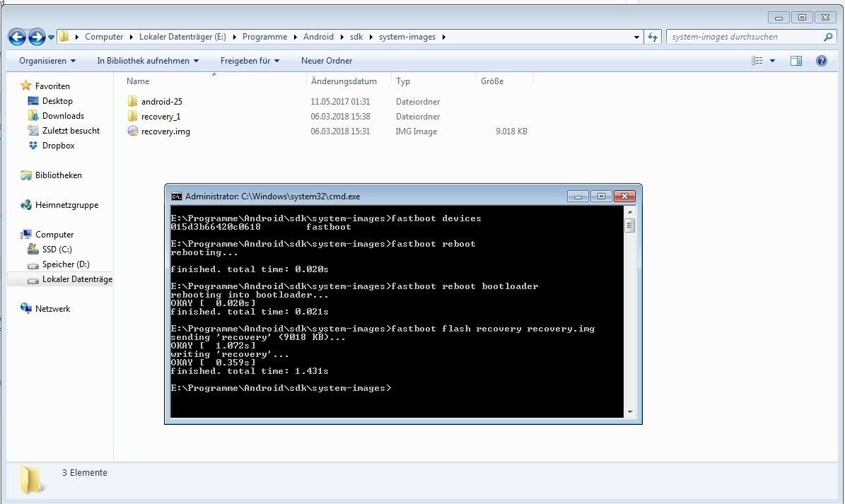Go forward with the Explorer forward arrow
The height and width of the screenshot is (504, 845).
tap(37, 37)
